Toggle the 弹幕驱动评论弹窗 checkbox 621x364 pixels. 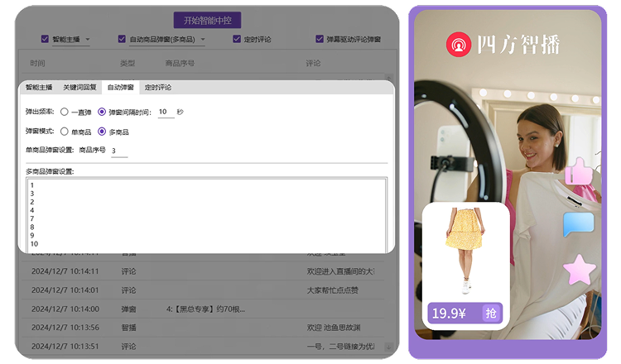(x=320, y=39)
